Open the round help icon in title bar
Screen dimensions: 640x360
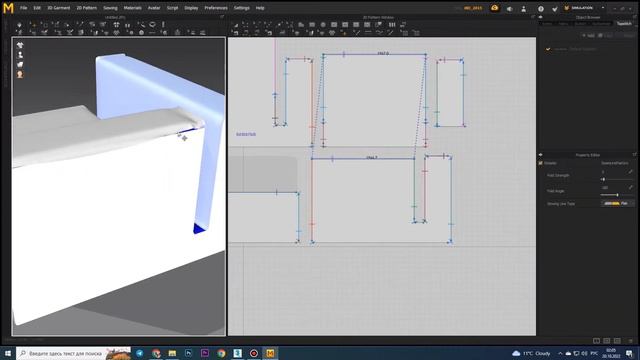(541, 9)
